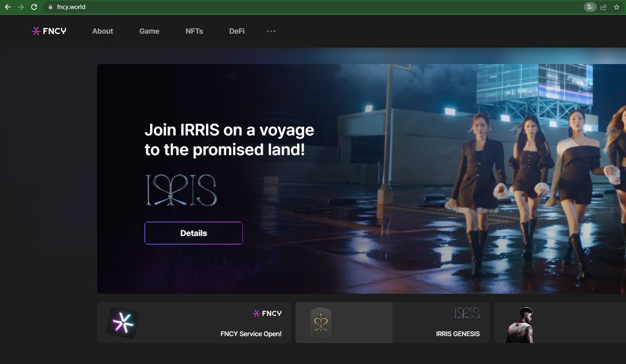Click the IRRIS logo on the genesis card
This screenshot has height=364, width=626.
coord(467,313)
